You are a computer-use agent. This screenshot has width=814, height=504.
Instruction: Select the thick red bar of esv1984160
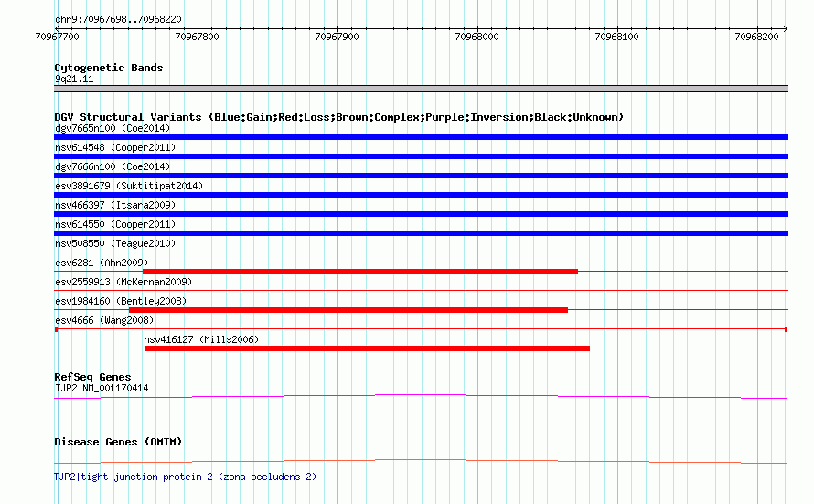[348, 310]
